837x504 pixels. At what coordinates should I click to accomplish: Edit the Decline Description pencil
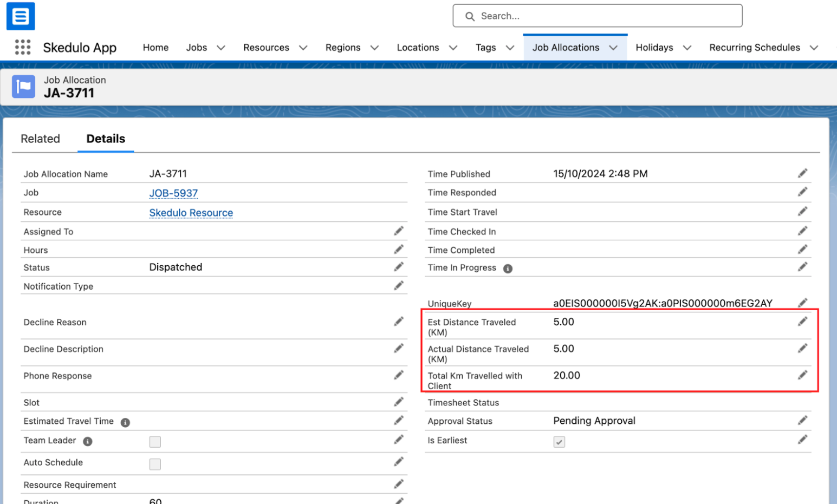[x=399, y=348]
